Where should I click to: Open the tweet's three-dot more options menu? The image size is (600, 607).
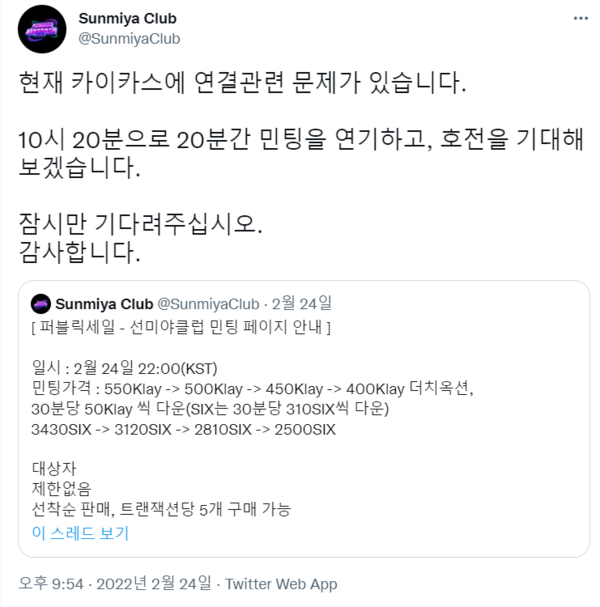point(580,18)
